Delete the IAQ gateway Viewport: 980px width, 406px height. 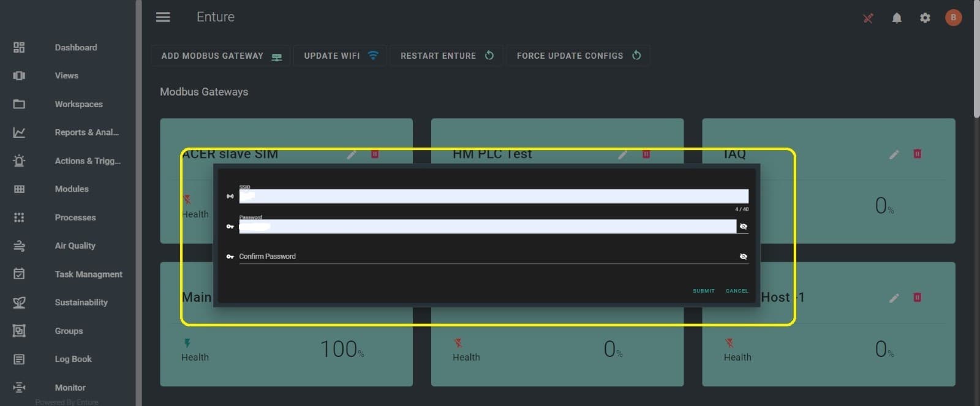918,154
